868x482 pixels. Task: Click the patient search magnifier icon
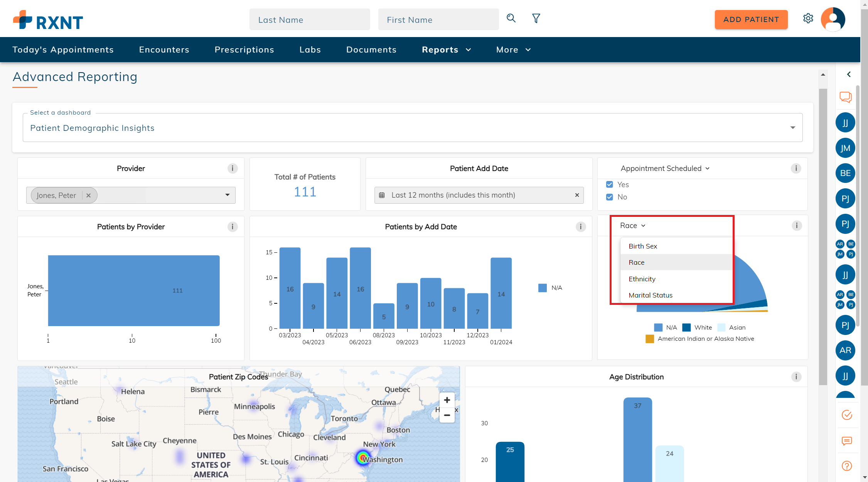pos(511,18)
